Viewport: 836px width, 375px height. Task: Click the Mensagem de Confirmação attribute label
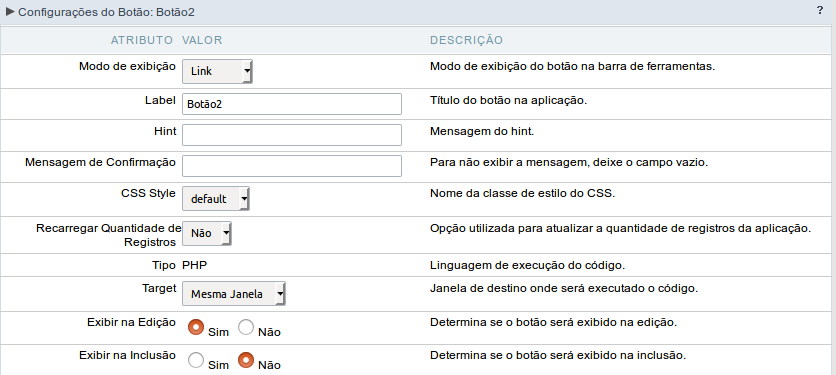100,162
